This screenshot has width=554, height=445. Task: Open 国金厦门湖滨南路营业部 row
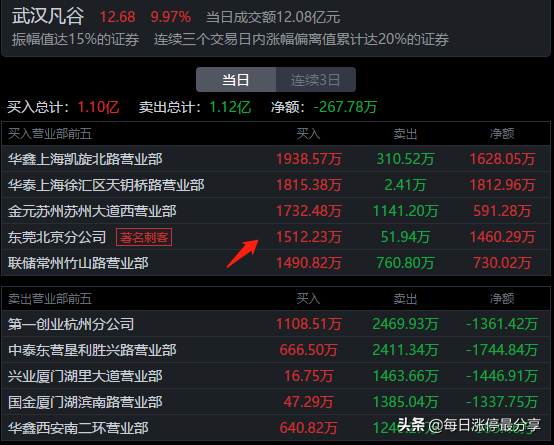click(x=276, y=402)
